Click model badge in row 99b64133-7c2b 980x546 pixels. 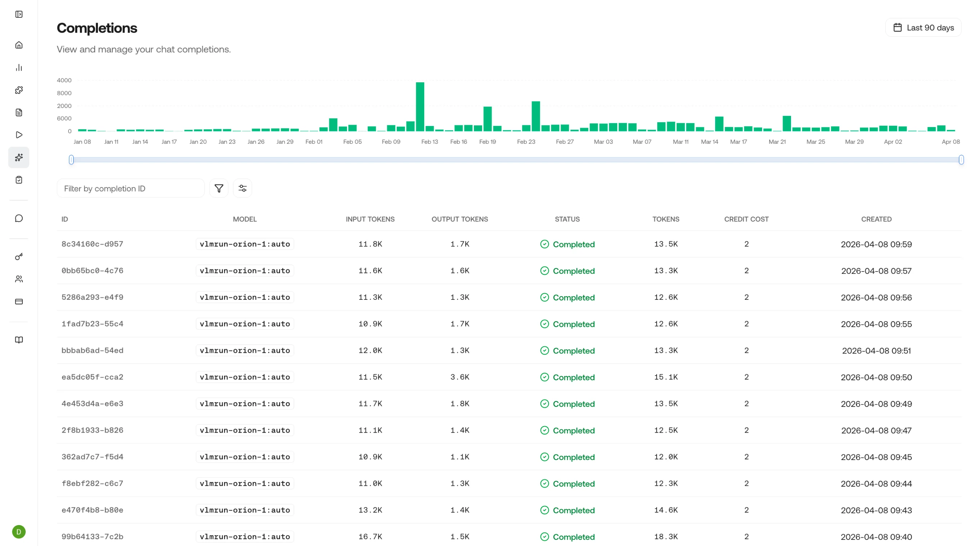(245, 537)
